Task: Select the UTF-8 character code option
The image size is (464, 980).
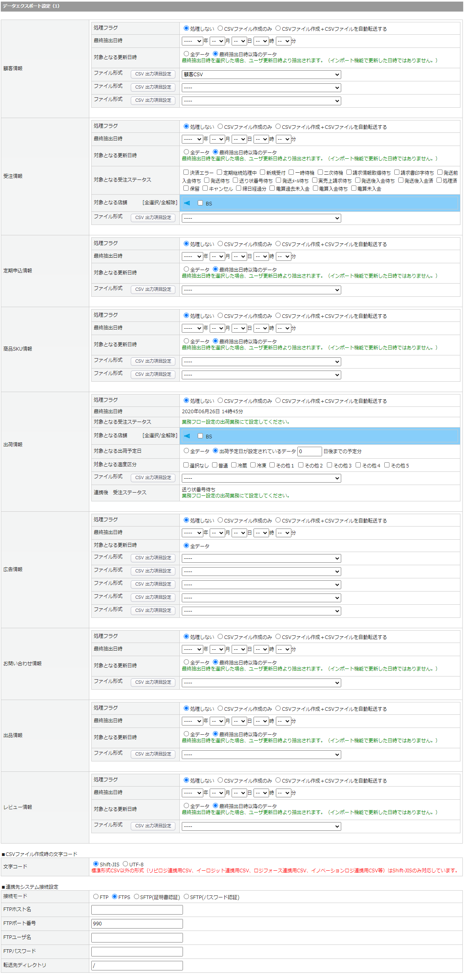Action: pyautogui.click(x=126, y=864)
